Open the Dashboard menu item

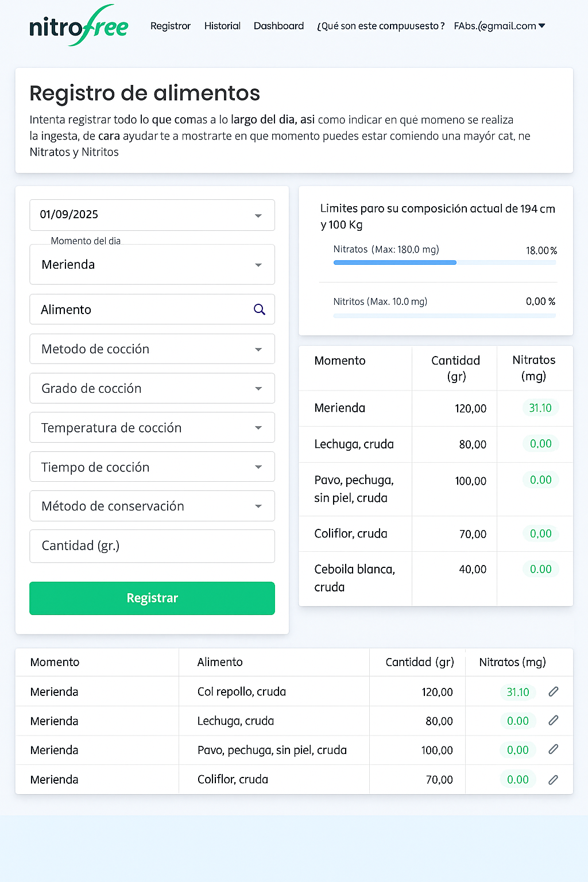278,26
